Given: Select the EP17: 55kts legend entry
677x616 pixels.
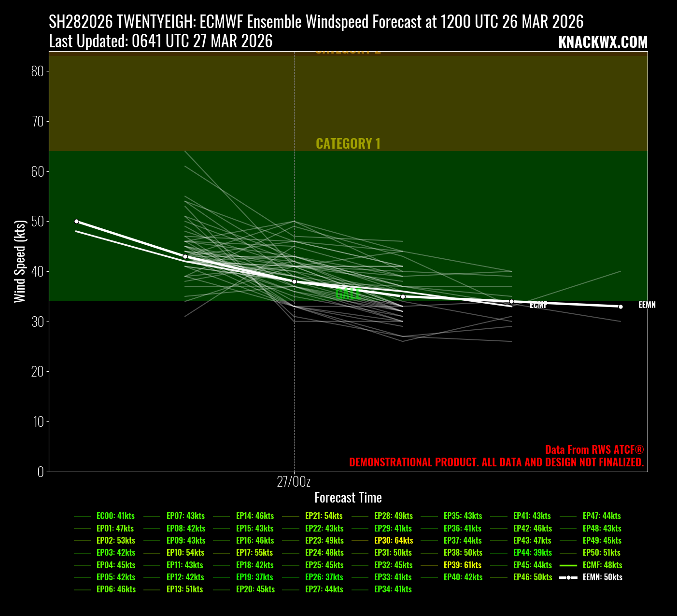Looking at the screenshot, I should [x=254, y=552].
